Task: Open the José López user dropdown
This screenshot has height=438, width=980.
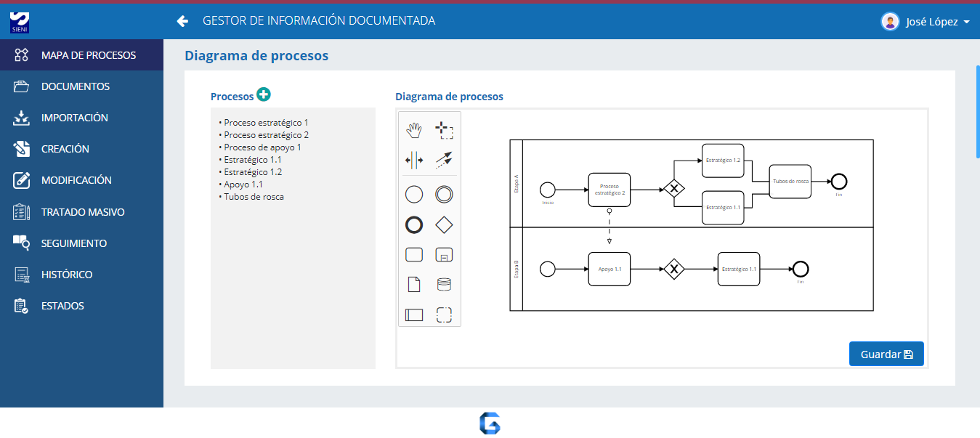Action: tap(926, 22)
